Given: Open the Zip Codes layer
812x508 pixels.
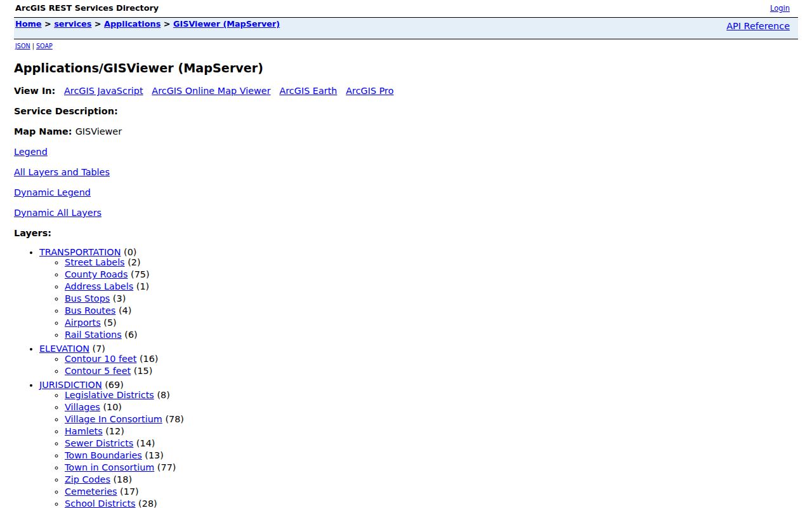Looking at the screenshot, I should tap(88, 479).
